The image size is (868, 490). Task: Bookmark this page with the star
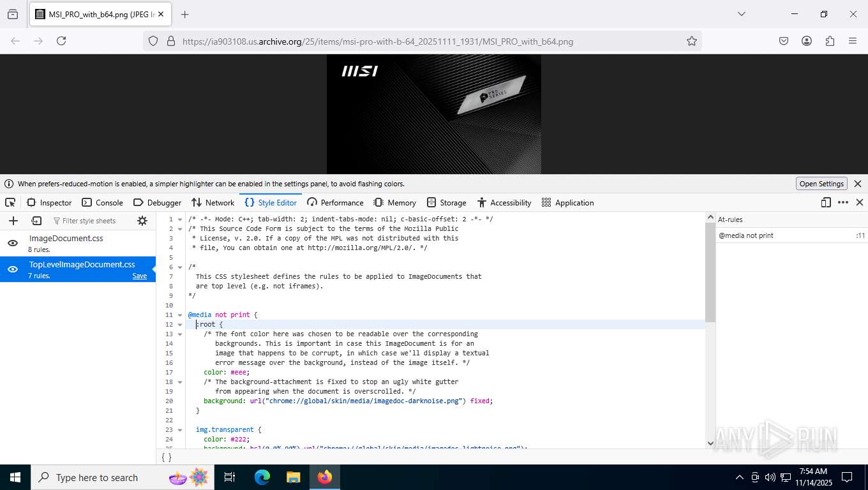coord(692,41)
